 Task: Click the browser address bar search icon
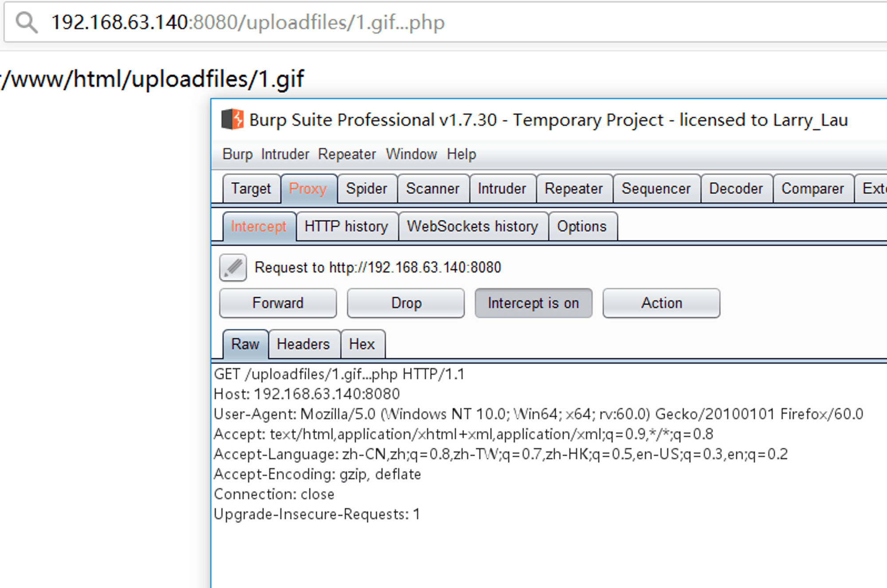(27, 22)
